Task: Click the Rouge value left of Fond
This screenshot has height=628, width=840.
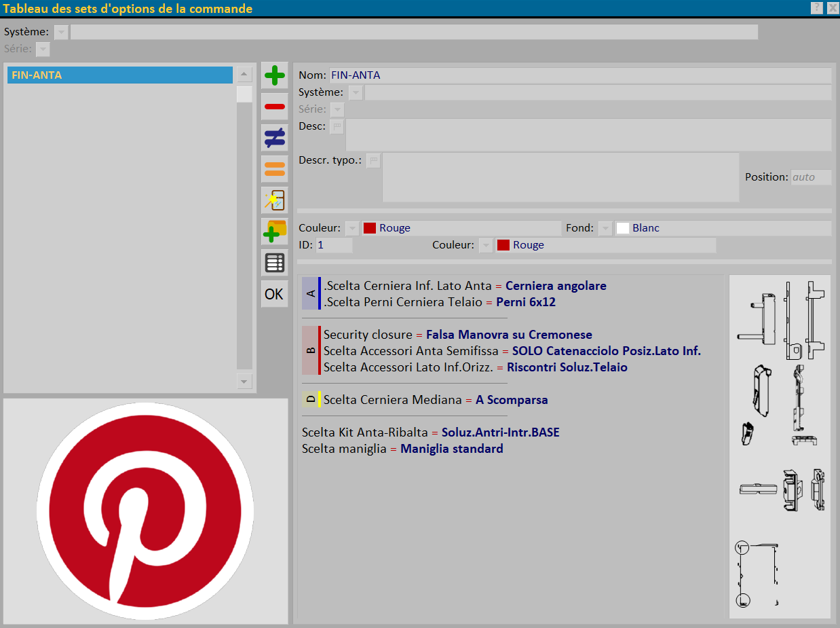Action: 395,228
